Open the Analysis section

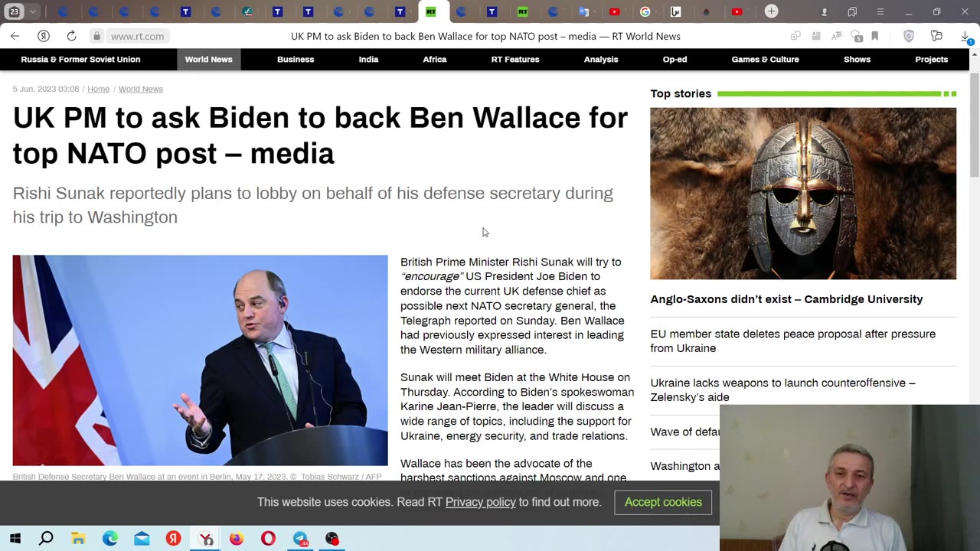click(601, 59)
